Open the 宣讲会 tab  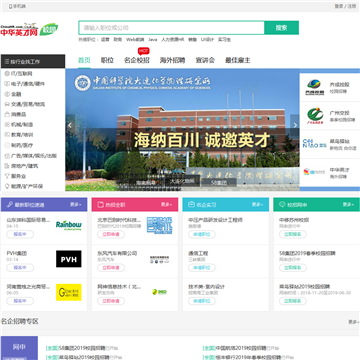point(205,60)
